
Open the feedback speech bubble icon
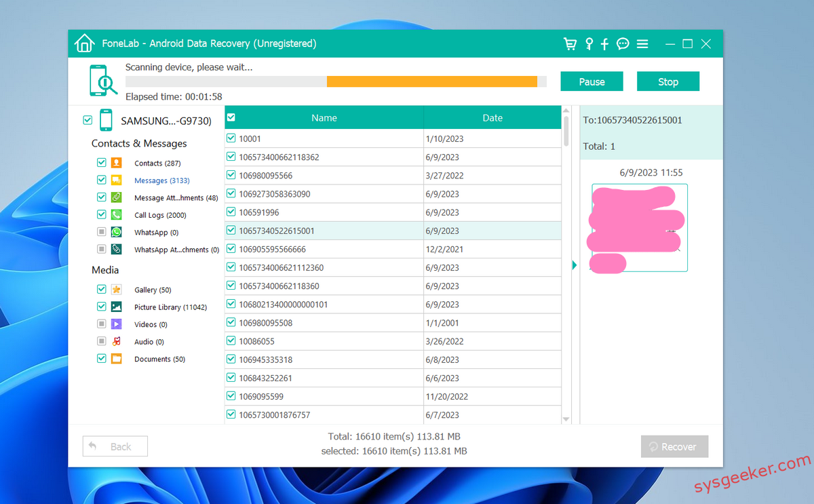(x=623, y=43)
